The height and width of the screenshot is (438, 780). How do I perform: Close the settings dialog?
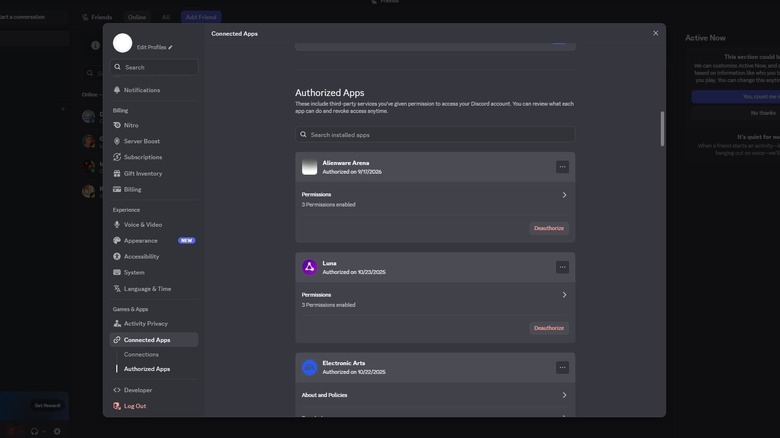656,33
